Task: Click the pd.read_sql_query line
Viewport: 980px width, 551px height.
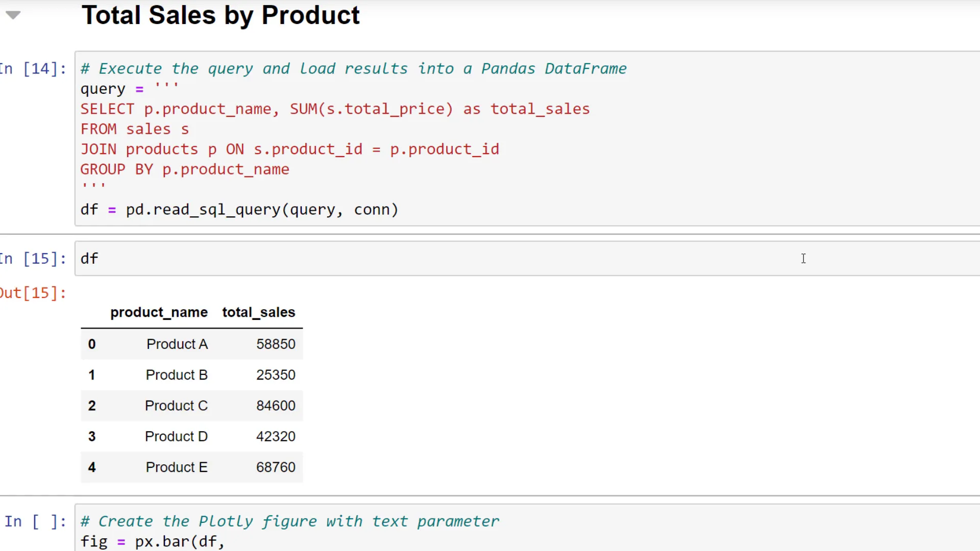Action: [239, 209]
